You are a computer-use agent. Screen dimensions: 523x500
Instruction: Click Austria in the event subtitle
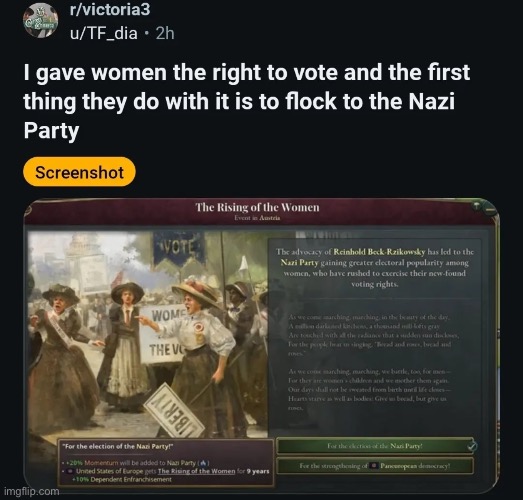[x=270, y=218]
